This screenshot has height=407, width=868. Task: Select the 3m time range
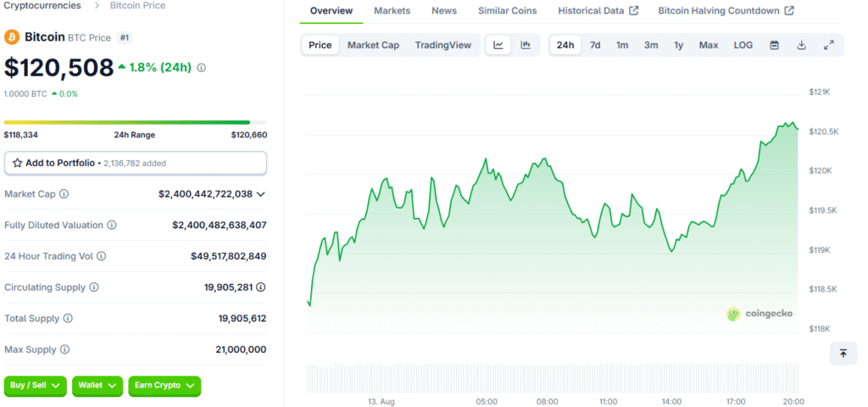pyautogui.click(x=651, y=45)
